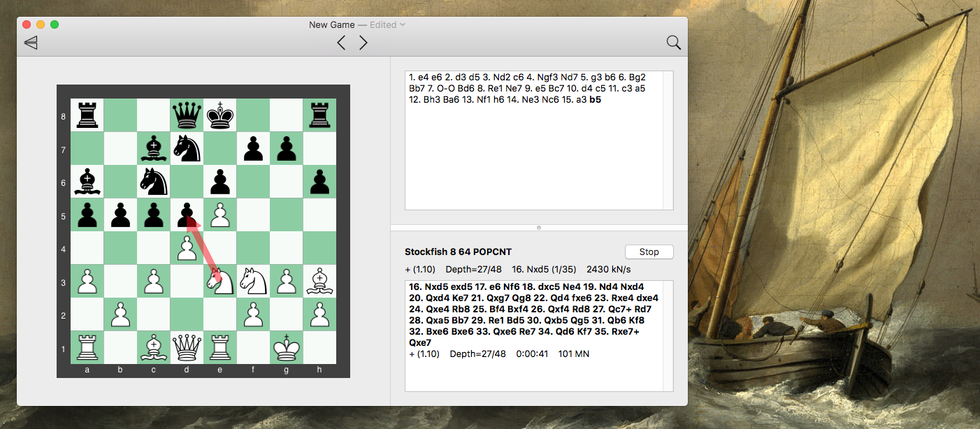Select the black pawn on e6

pyautogui.click(x=219, y=182)
